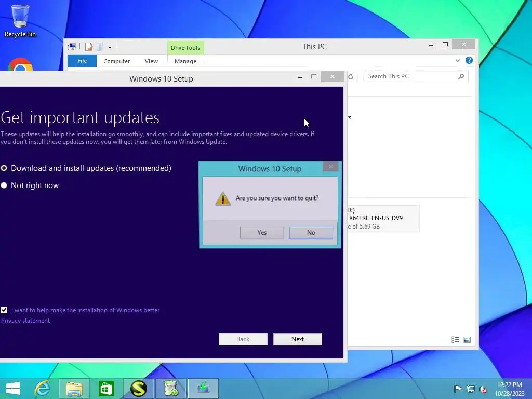Launch Internet Explorer from taskbar

pyautogui.click(x=43, y=389)
